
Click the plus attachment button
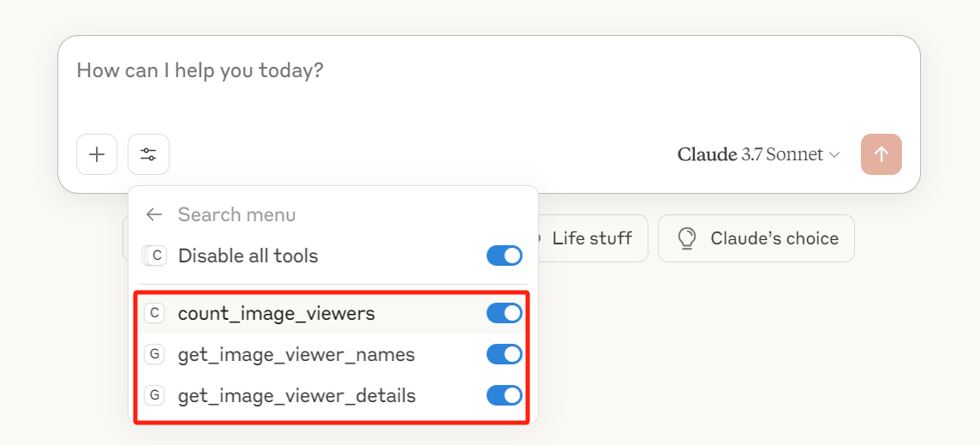tap(97, 154)
